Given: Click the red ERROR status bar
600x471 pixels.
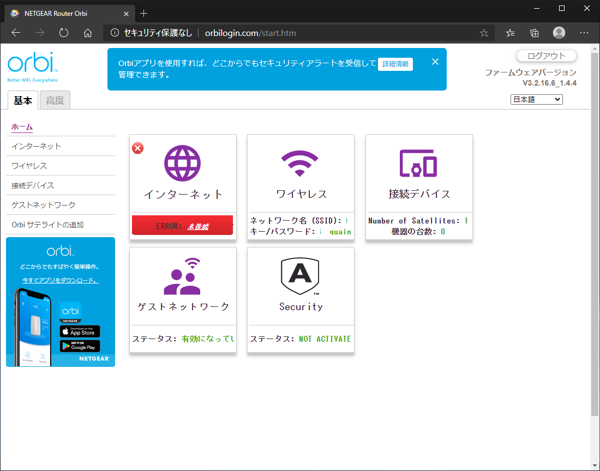Looking at the screenshot, I should pos(182,225).
